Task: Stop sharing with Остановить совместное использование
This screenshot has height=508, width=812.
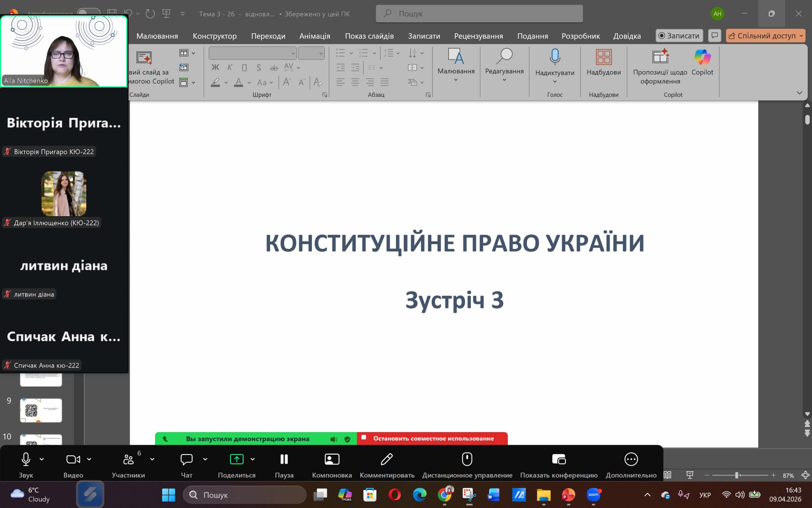Action: (432, 438)
